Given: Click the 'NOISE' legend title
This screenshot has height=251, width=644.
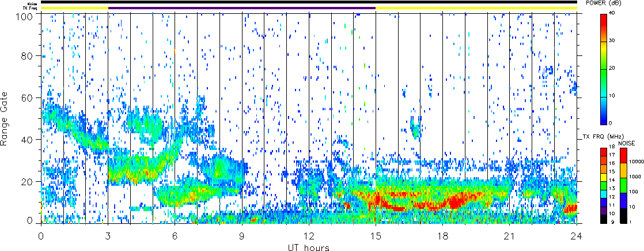Looking at the screenshot, I should (x=626, y=143).
